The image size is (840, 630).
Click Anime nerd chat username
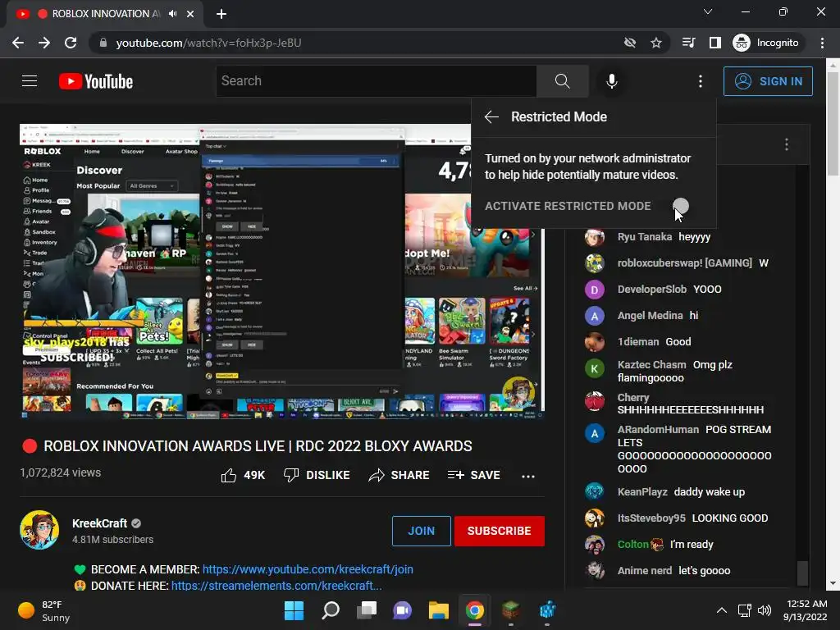(645, 571)
